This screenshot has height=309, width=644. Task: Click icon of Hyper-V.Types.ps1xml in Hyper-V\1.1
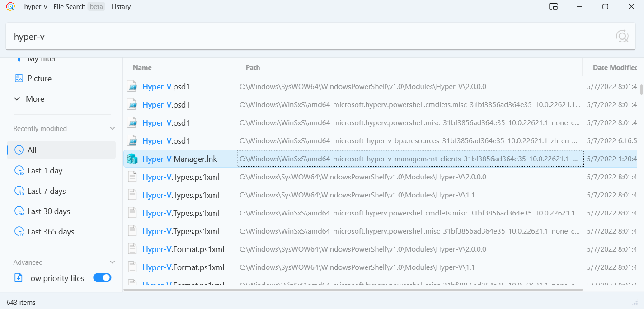click(x=132, y=195)
